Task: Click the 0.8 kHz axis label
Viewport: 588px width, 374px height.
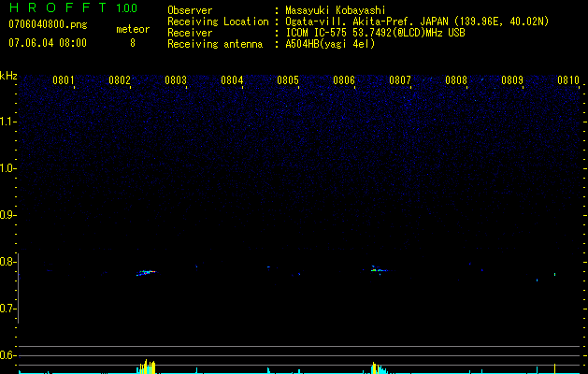Action: pyautogui.click(x=7, y=262)
